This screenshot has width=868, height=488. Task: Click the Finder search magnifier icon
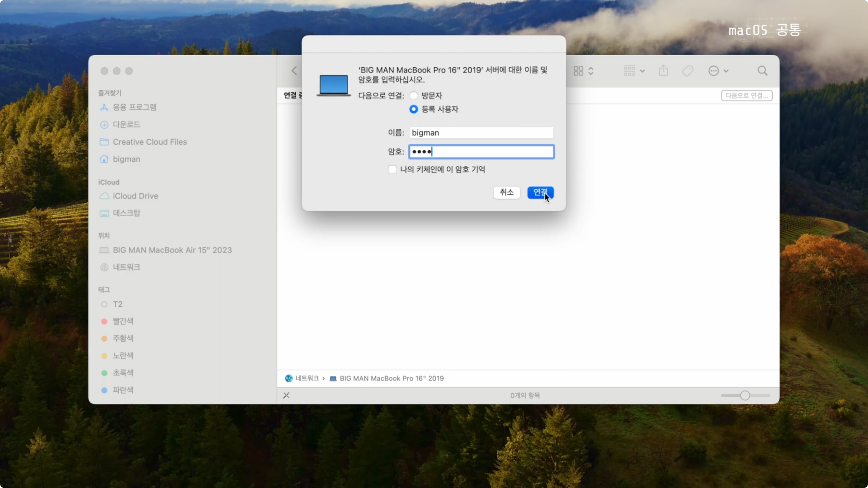pos(762,71)
